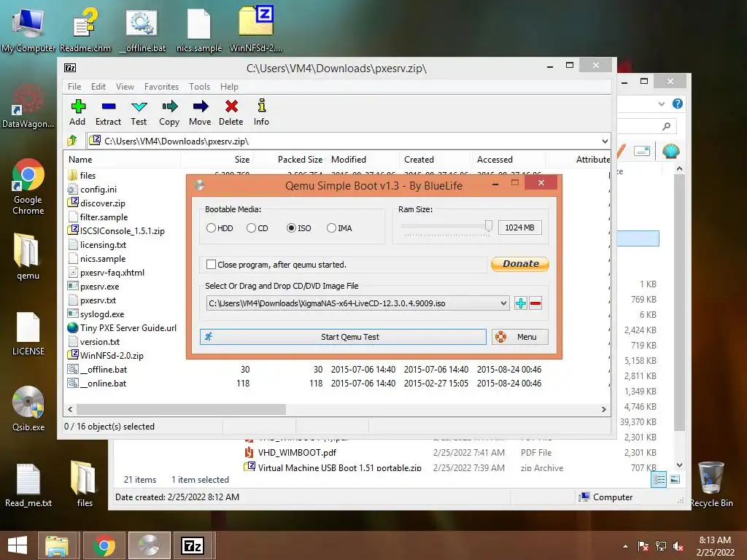
Task: Expand the 7-Zip address bar dropdown arrow
Action: 605,141
